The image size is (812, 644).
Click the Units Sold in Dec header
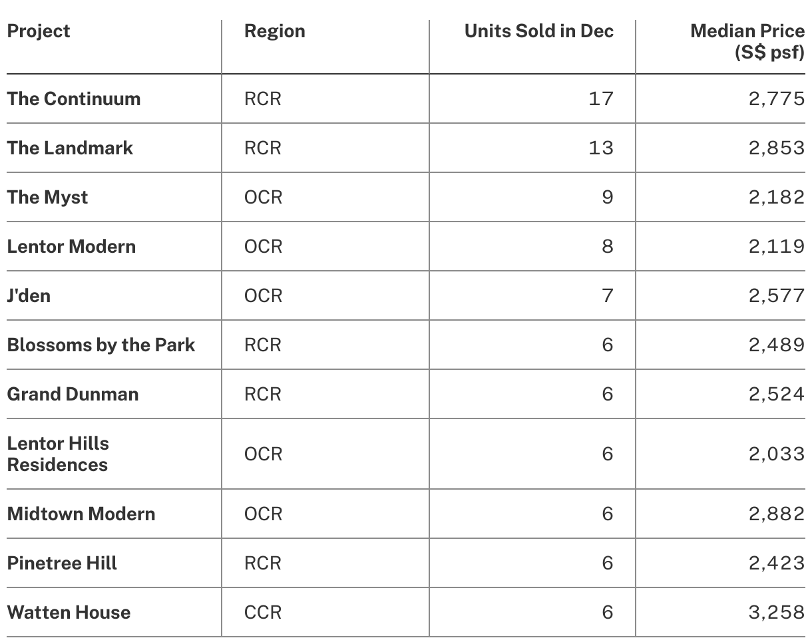point(538,31)
